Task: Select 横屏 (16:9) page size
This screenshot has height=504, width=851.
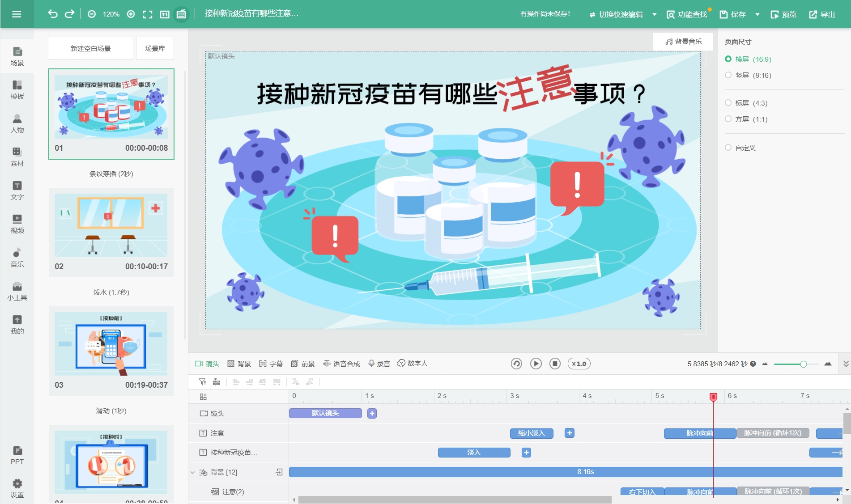Action: pyautogui.click(x=748, y=59)
